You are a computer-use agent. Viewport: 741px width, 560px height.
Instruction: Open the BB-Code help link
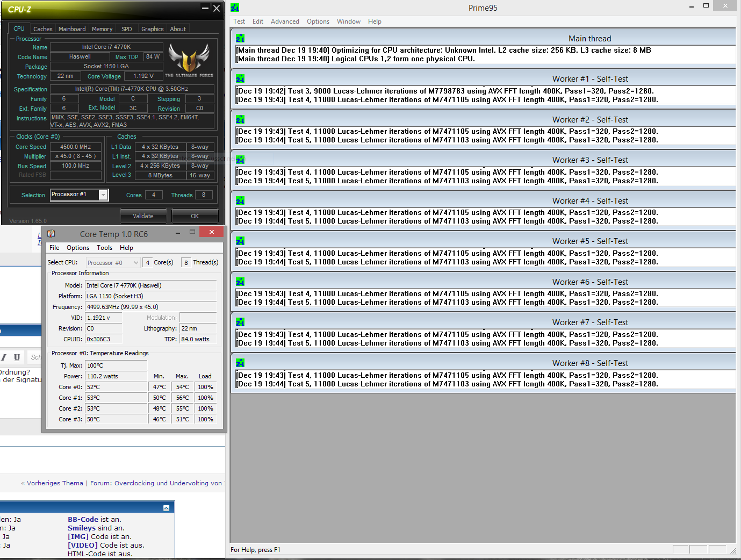(x=83, y=520)
